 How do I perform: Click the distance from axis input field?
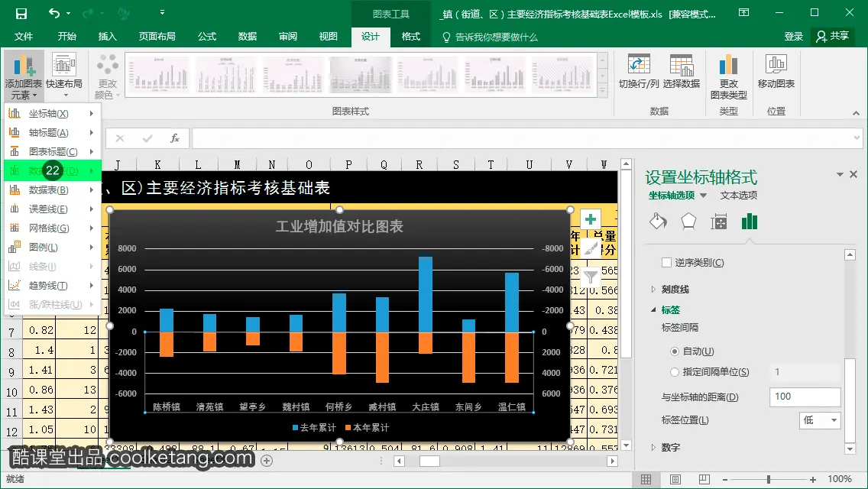[x=805, y=397]
